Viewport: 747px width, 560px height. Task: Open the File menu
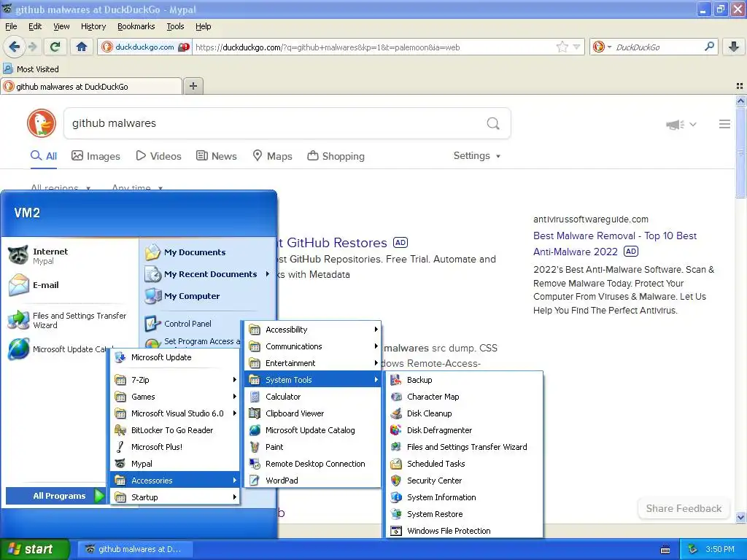click(11, 26)
